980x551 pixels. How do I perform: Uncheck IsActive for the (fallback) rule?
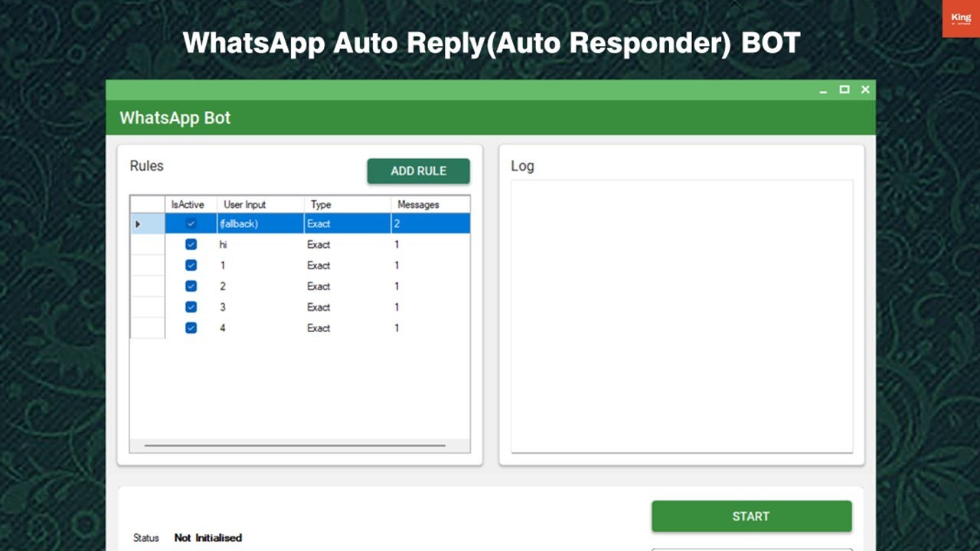(191, 223)
